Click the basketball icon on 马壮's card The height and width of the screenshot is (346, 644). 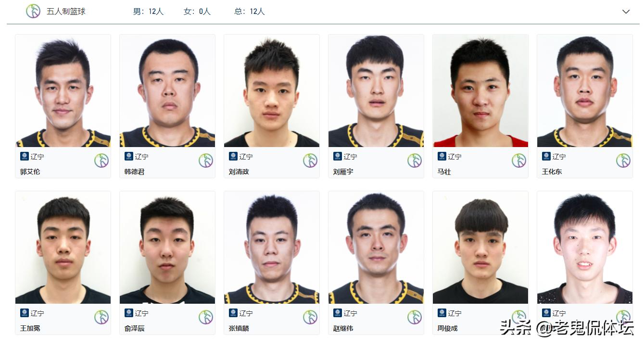[x=519, y=161]
